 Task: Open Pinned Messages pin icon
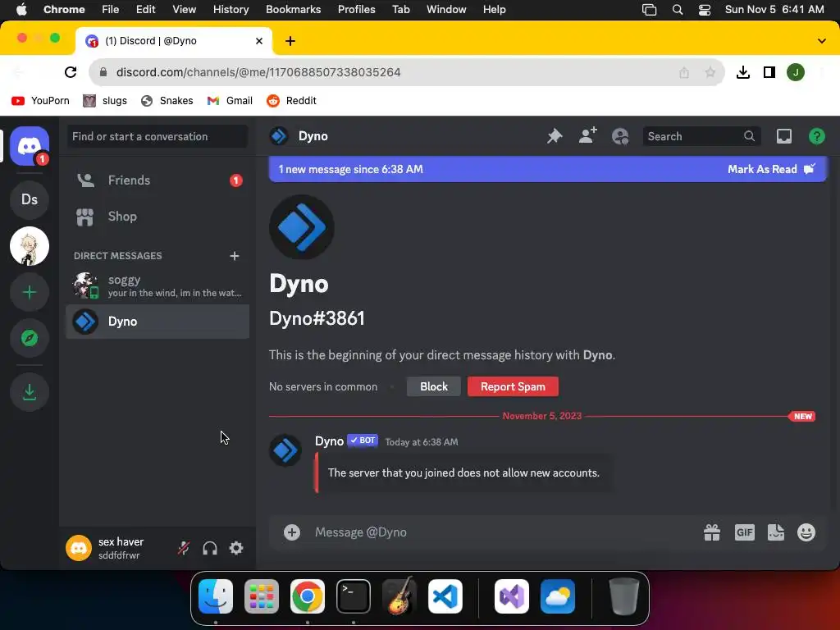(x=555, y=136)
